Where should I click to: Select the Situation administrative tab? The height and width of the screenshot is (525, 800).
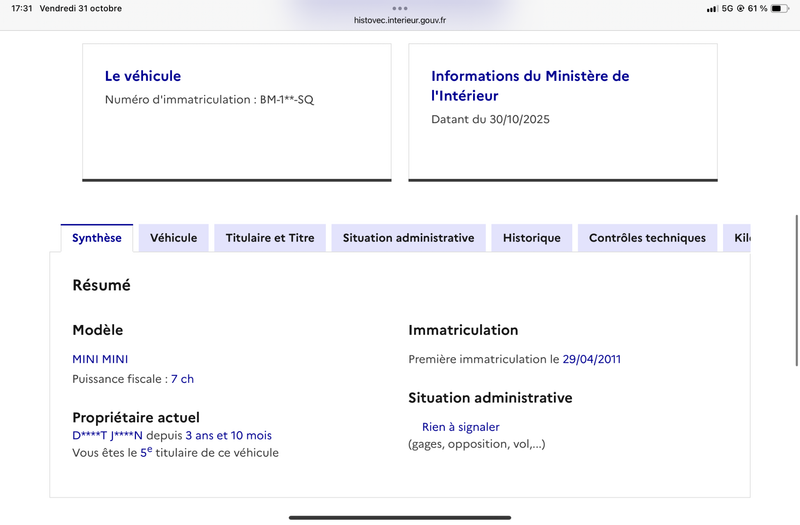(x=408, y=238)
